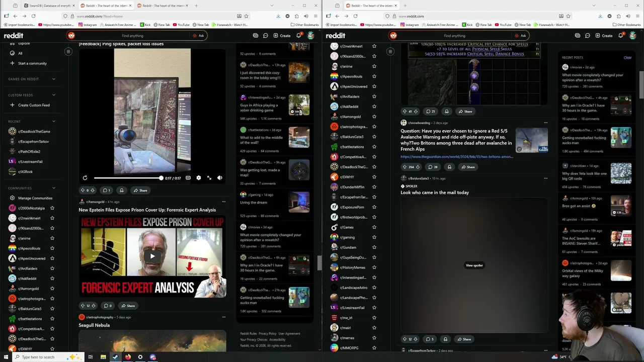Image resolution: width=644 pixels, height=362 pixels.
Task: Open the Instagram bookmark in right window
Action: [410, 25]
